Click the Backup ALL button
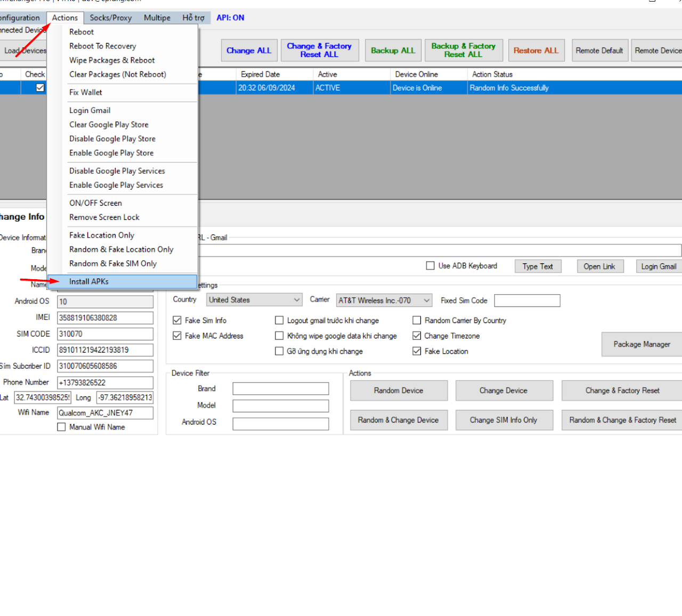Viewport: 682px width, 616px height. 393,51
